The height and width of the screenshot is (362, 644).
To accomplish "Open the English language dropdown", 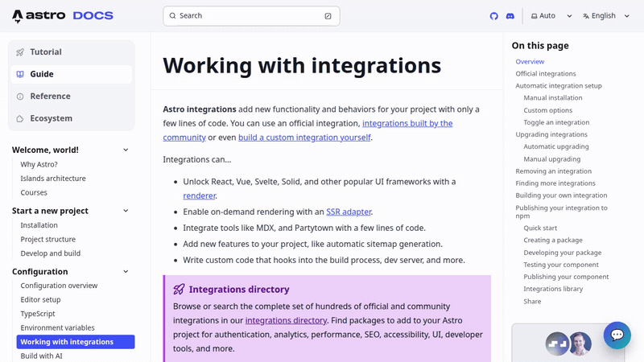I will pyautogui.click(x=606, y=16).
